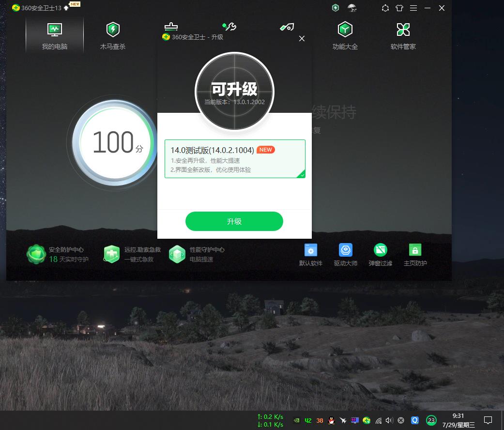The width and height of the screenshot is (504, 430).
Task: Open the skin changer shirt icon
Action: (399, 8)
